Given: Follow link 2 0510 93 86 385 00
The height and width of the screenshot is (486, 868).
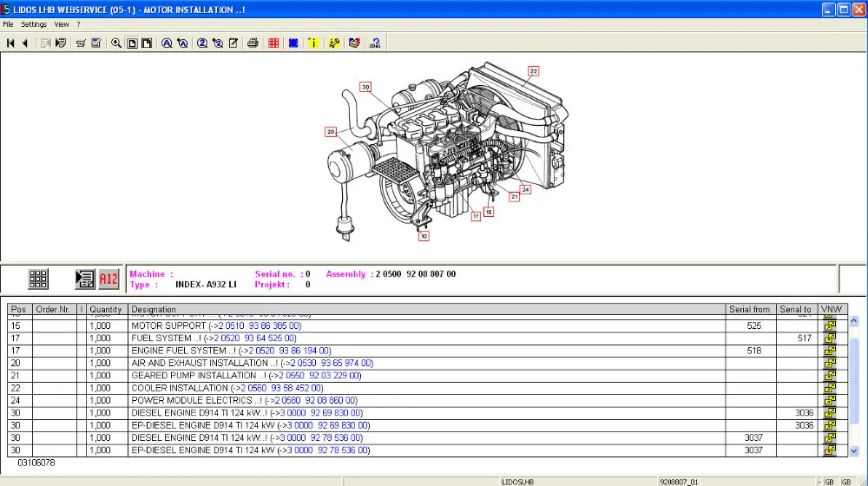Looking at the screenshot, I should pyautogui.click(x=259, y=325).
